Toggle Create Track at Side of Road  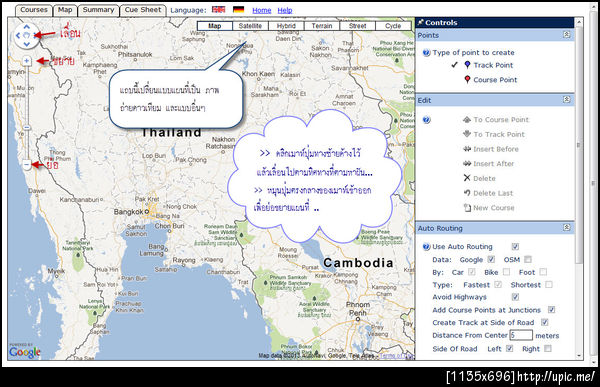[x=545, y=322]
